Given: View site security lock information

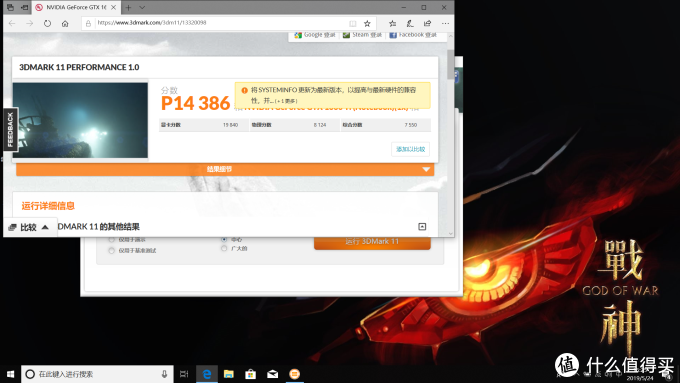Looking at the screenshot, I should tap(88, 23).
